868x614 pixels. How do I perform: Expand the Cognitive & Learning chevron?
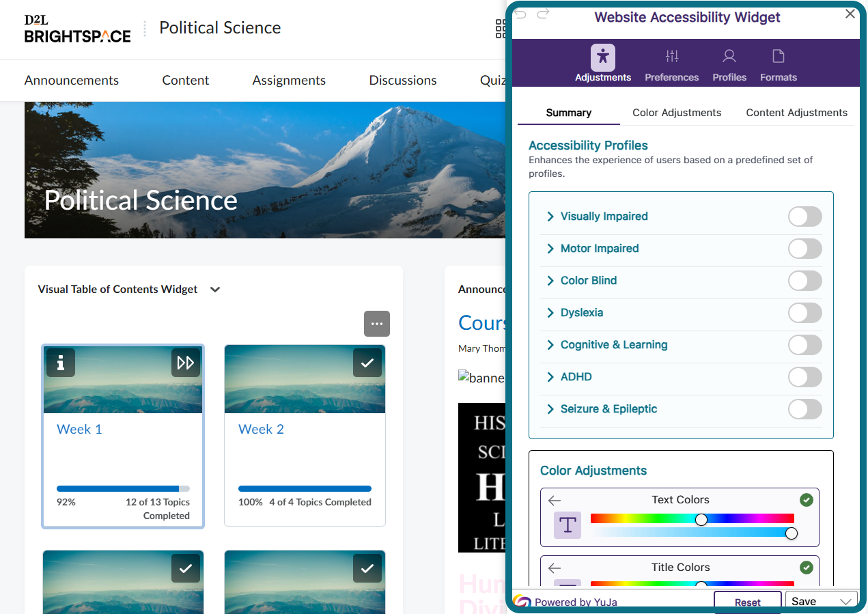(550, 345)
